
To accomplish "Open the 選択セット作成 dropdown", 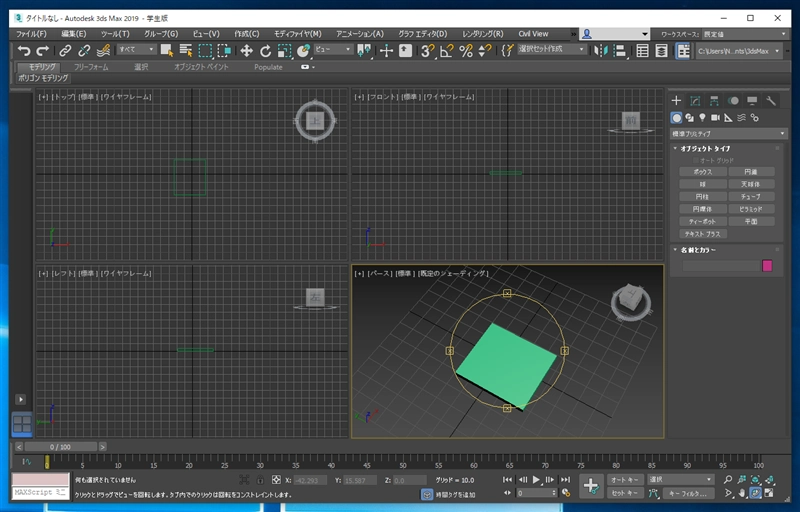I will [x=551, y=49].
